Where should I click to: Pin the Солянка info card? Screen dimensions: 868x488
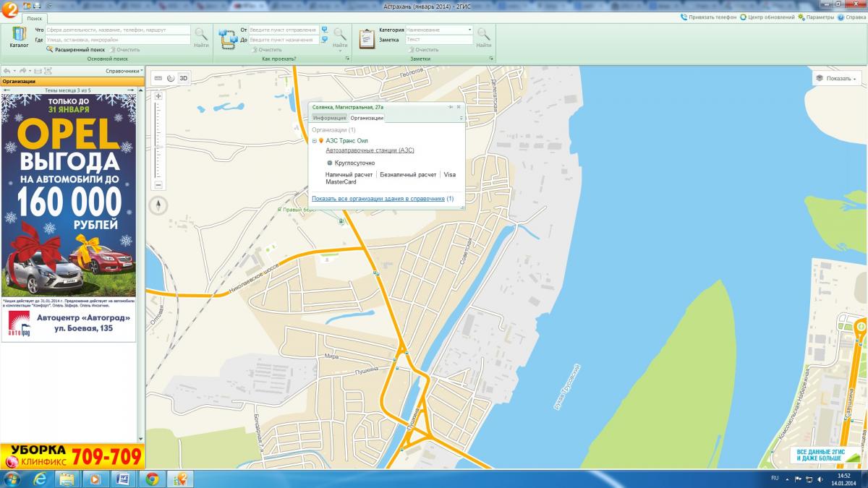pos(450,106)
